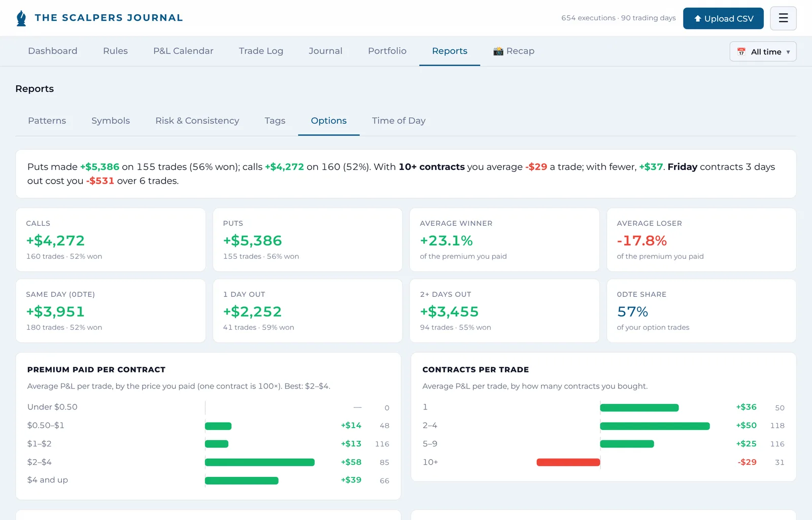Select the Options report sub-tab
The width and height of the screenshot is (812, 520).
pos(329,121)
